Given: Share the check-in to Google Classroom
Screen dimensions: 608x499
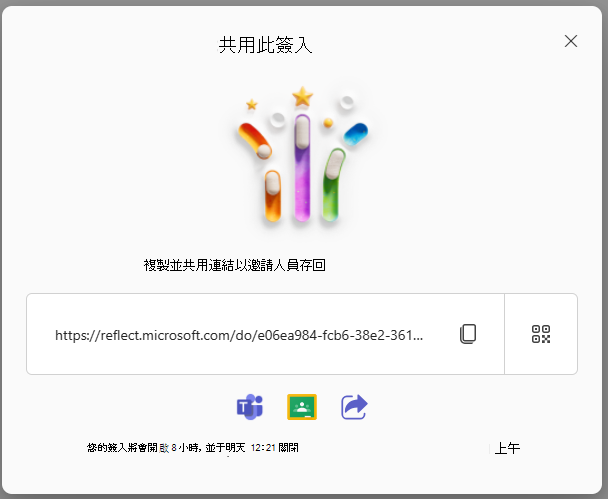Looking at the screenshot, I should (x=302, y=407).
